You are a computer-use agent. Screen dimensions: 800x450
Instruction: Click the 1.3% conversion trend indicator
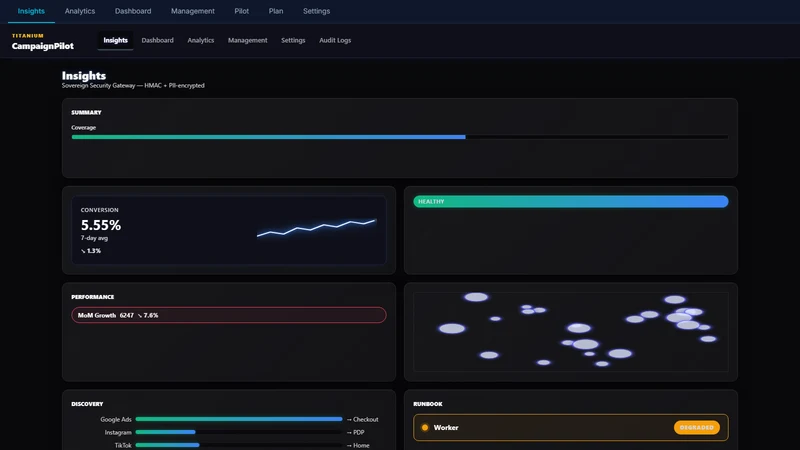pyautogui.click(x=91, y=251)
